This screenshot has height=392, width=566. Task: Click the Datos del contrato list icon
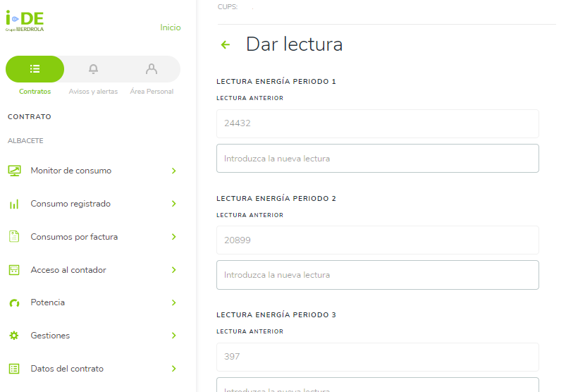[x=14, y=369]
